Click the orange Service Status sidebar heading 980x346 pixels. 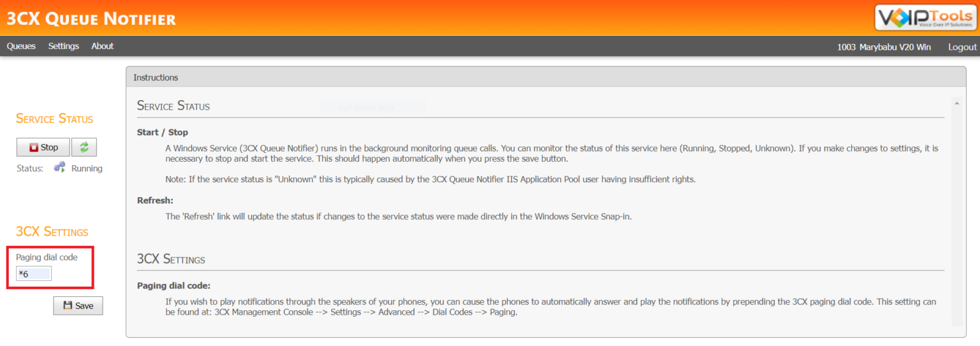pos(54,119)
